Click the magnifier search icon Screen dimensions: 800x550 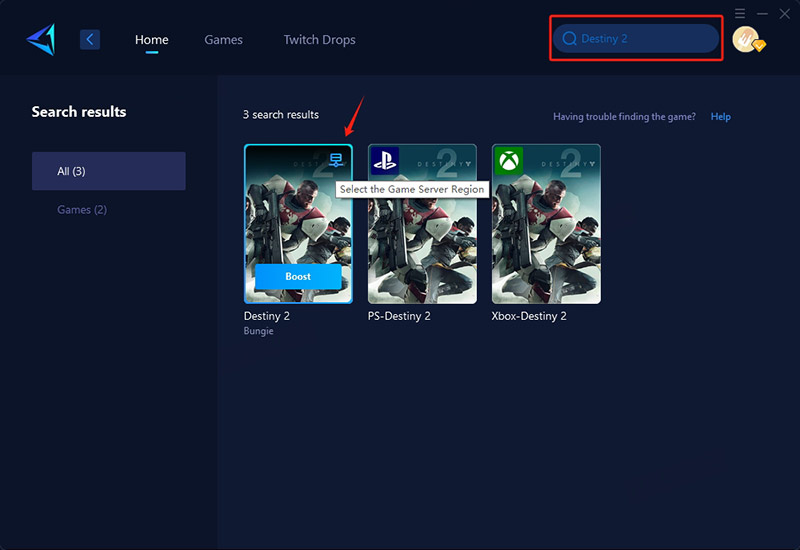click(x=570, y=39)
